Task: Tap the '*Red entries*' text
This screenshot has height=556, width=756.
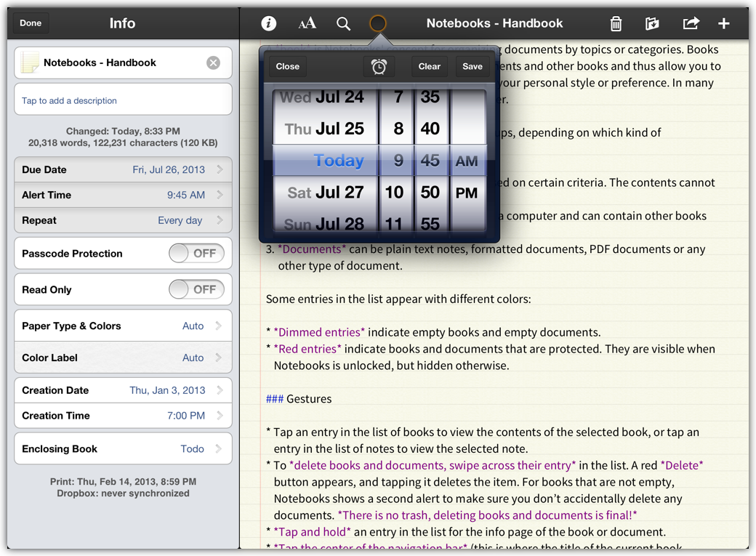Action: [307, 349]
